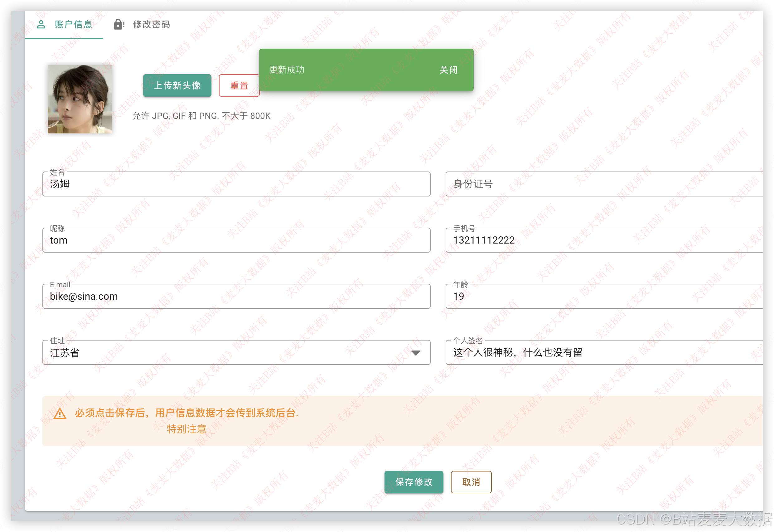The image size is (774, 532).
Task: Click the 上传新头像 button
Action: click(177, 86)
